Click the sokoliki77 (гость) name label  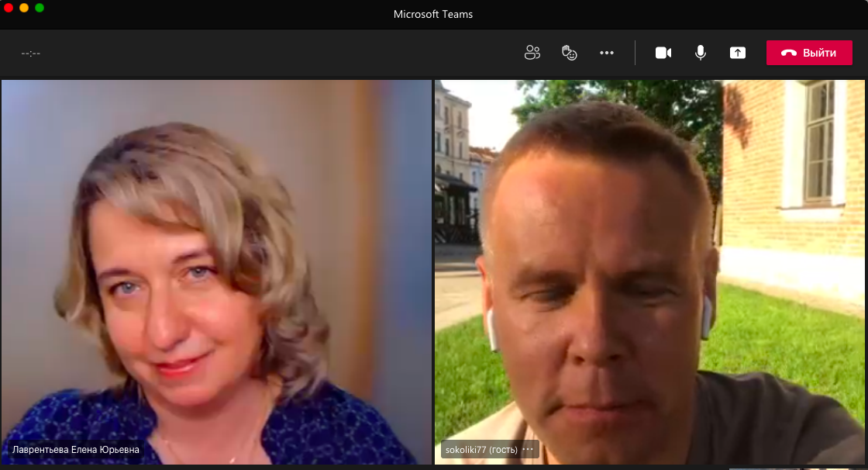(x=480, y=449)
